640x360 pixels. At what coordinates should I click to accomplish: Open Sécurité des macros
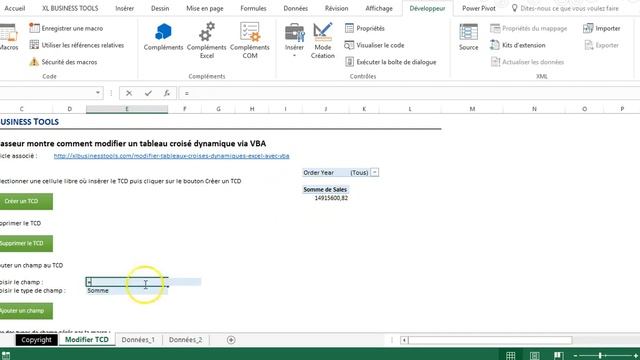(x=63, y=62)
